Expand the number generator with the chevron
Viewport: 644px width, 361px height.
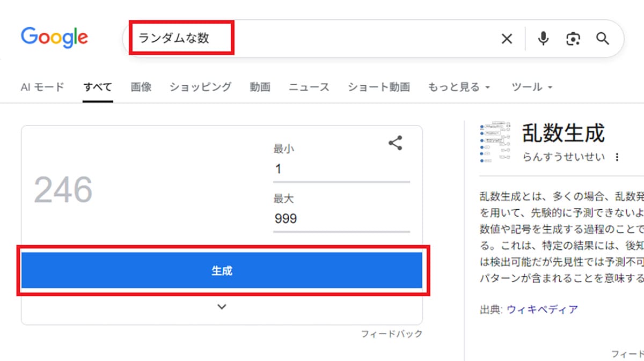point(221,306)
